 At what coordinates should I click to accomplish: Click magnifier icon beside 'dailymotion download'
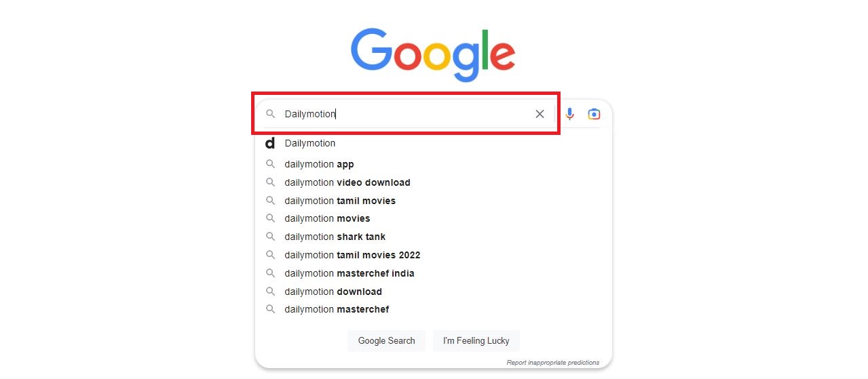point(270,292)
